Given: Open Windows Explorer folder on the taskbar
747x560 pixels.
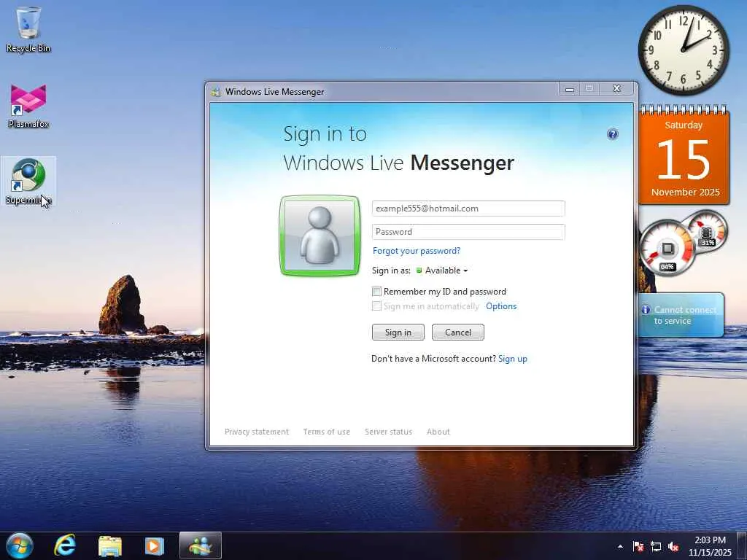Looking at the screenshot, I should (x=110, y=546).
